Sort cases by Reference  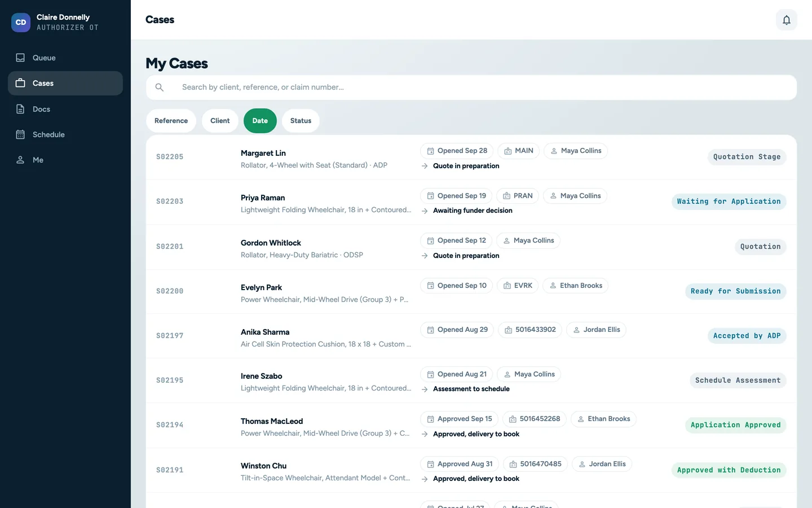[171, 121]
